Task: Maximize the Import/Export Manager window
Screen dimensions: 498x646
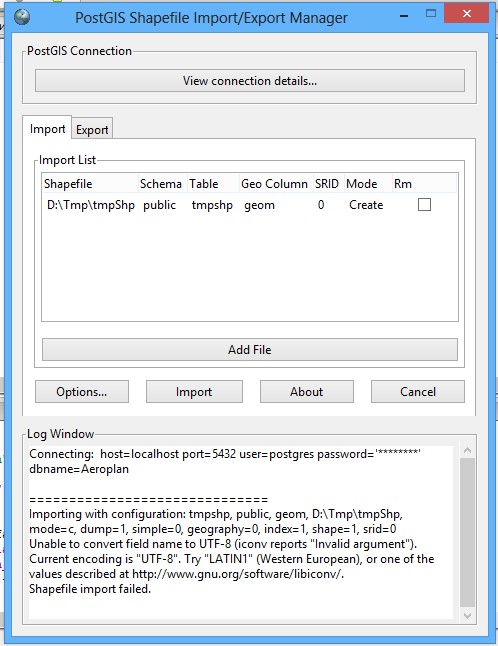Action: tap(431, 14)
